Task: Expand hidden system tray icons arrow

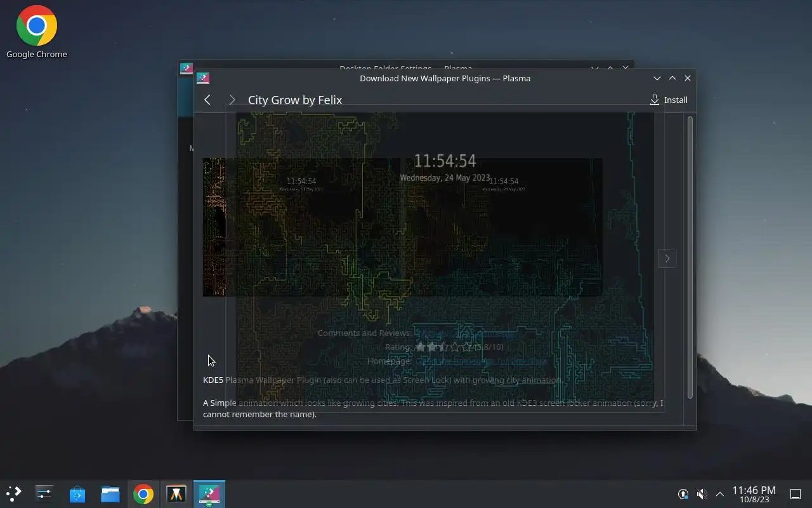Action: click(x=720, y=494)
